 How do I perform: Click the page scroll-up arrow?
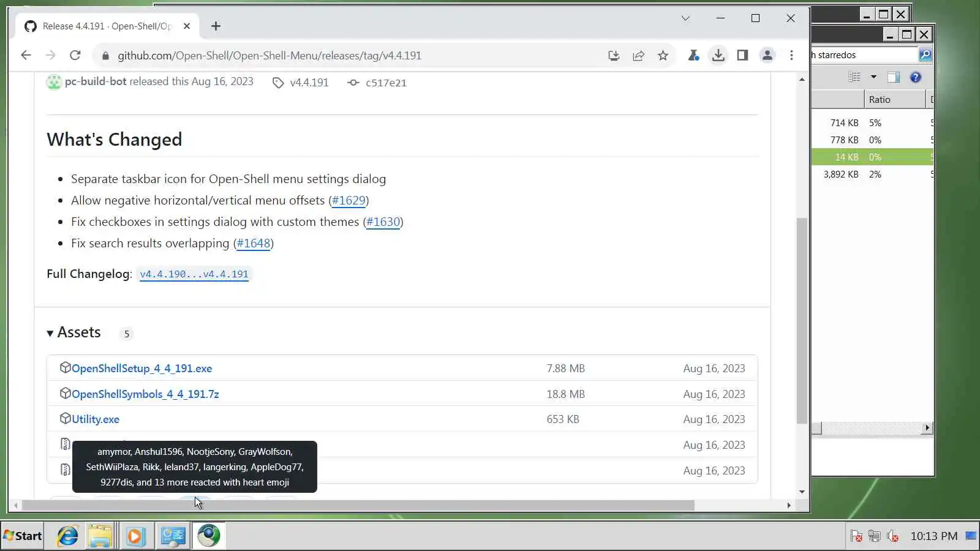click(x=802, y=80)
